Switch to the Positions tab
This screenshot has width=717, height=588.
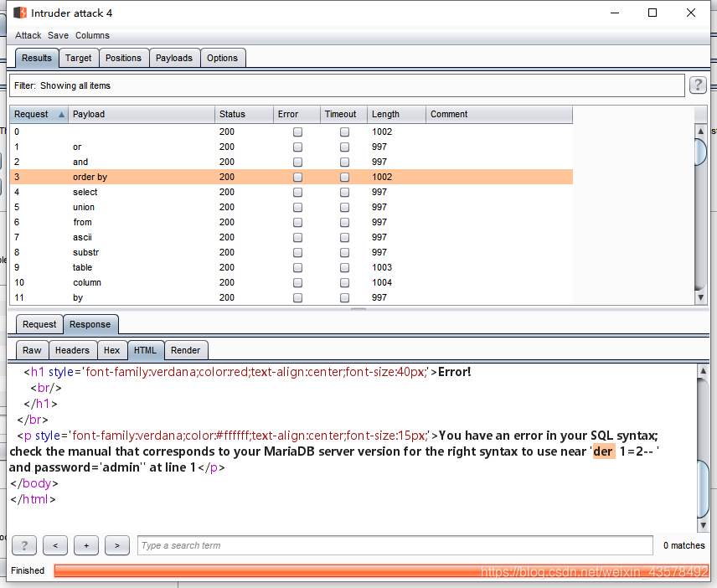point(123,58)
